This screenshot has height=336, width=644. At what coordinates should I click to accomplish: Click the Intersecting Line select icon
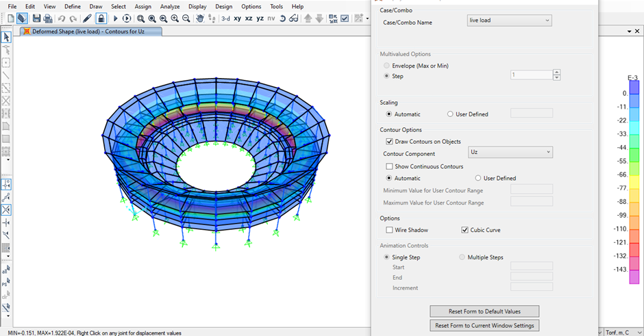click(x=6, y=307)
